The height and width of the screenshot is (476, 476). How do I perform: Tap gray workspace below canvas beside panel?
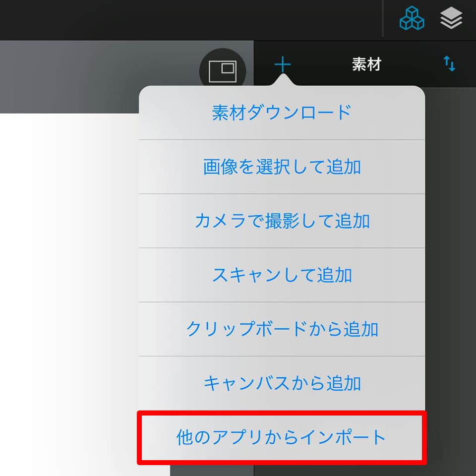tap(212, 471)
